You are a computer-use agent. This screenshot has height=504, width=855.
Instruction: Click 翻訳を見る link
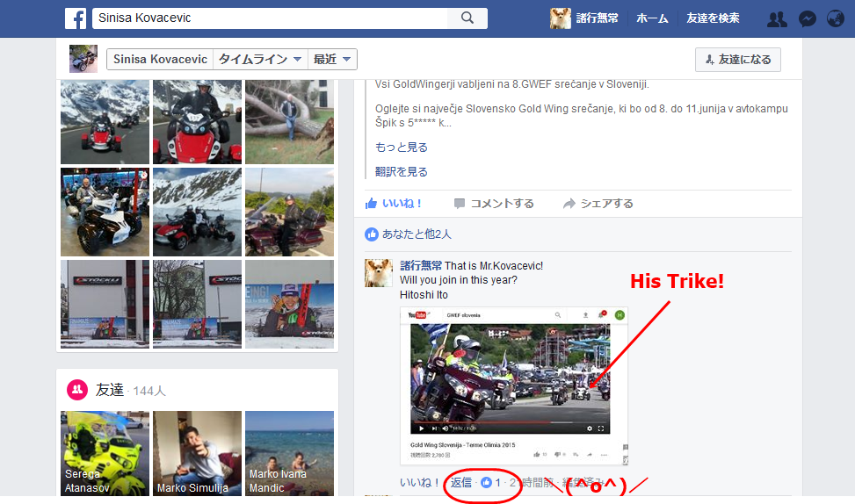402,172
